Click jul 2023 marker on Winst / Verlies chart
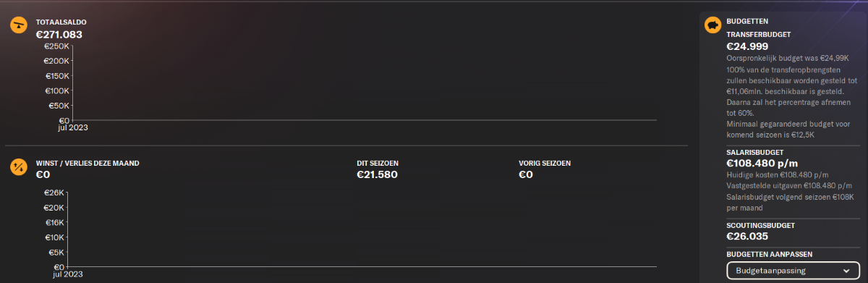Viewport: 868px width, 283px height. (68, 275)
